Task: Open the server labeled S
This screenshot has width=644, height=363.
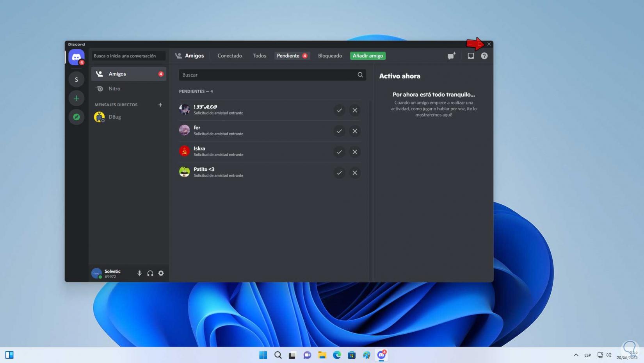Action: pyautogui.click(x=76, y=79)
